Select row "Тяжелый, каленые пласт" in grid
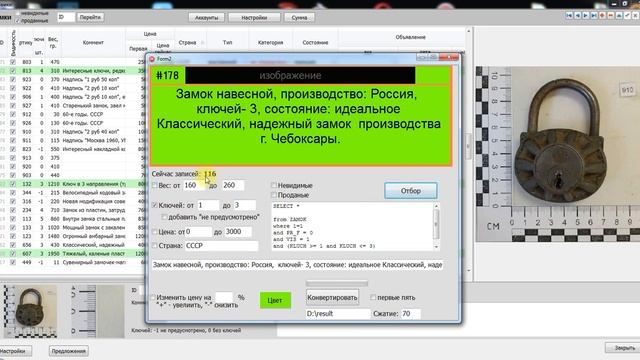The height and width of the screenshot is (360, 640). click(x=73, y=253)
